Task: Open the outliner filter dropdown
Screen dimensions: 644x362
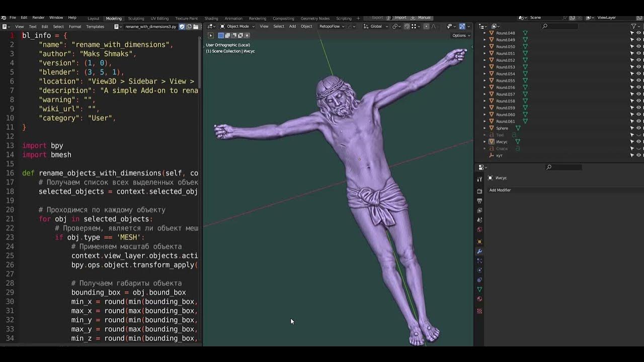Action: click(x=635, y=27)
